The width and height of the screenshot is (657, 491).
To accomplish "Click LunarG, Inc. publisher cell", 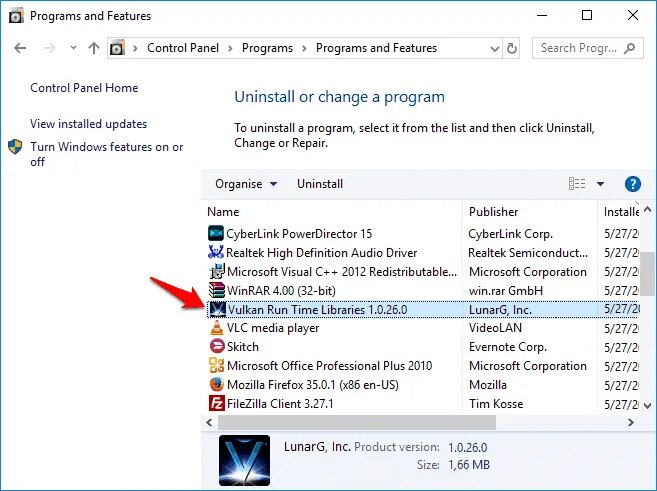I will click(x=500, y=310).
